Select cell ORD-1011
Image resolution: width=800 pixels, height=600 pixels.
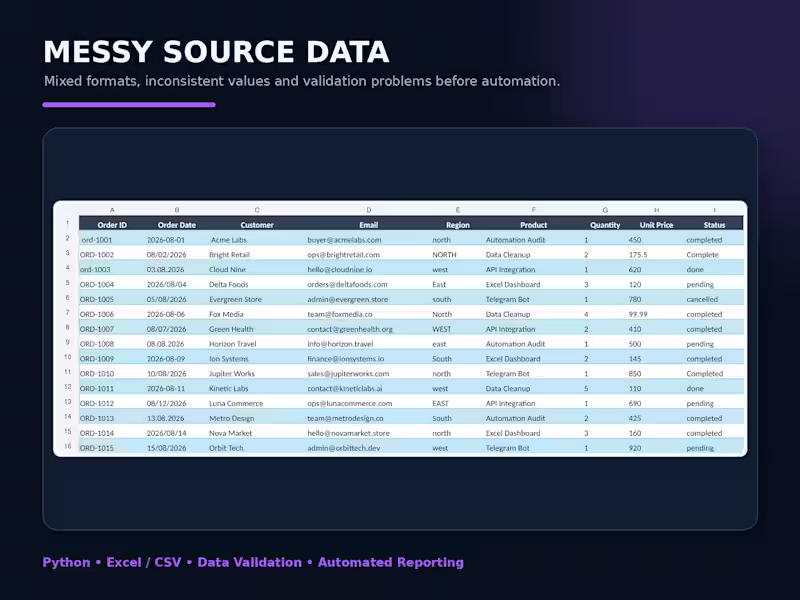click(x=96, y=388)
